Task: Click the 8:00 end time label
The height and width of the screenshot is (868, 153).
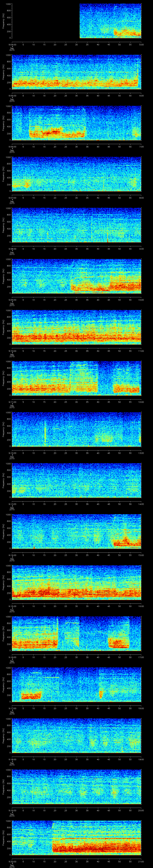Action: (141, 198)
